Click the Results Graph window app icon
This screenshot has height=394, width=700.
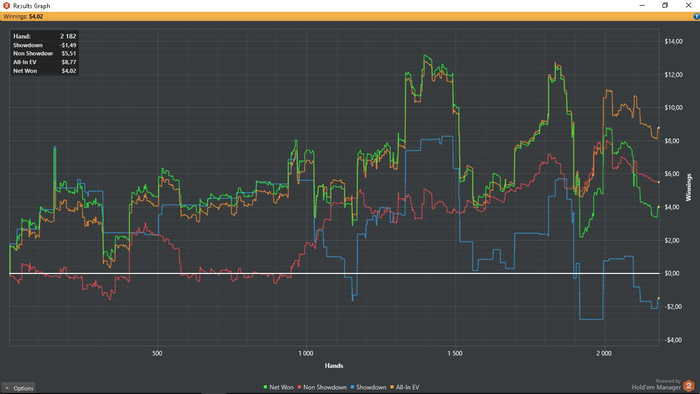point(6,5)
